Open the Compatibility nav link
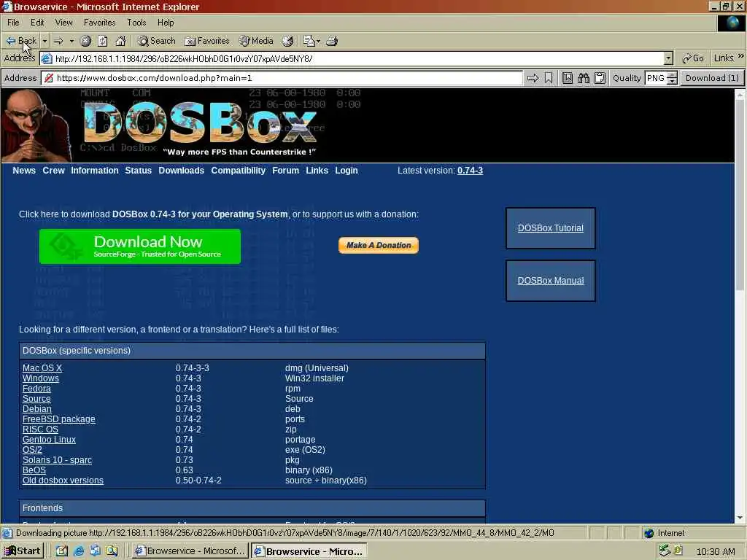747x560 pixels. point(239,171)
